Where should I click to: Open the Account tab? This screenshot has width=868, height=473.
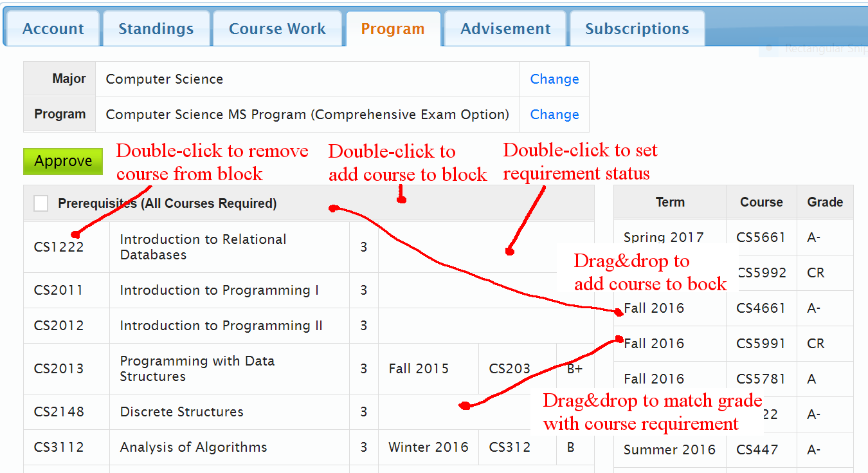tap(53, 29)
